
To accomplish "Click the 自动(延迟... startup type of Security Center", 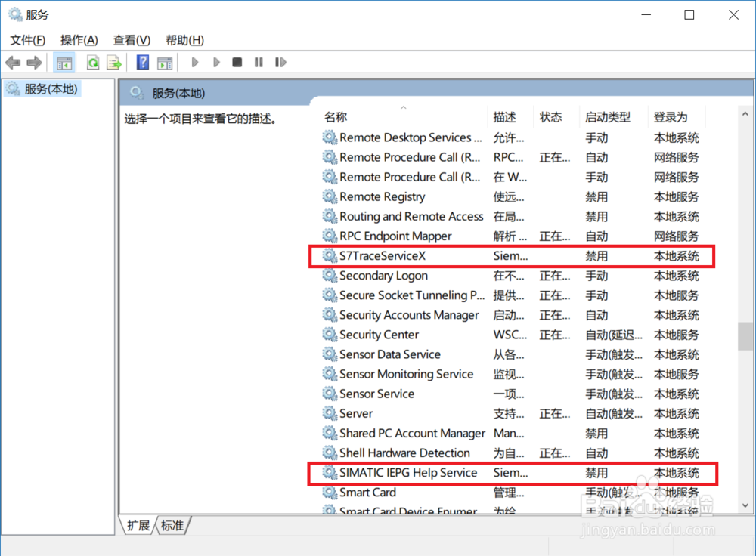I will (x=614, y=335).
